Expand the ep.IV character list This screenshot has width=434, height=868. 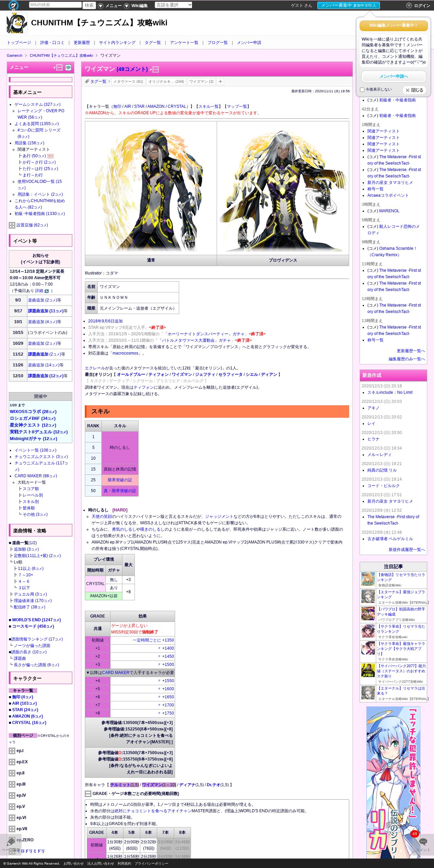coord(12,795)
